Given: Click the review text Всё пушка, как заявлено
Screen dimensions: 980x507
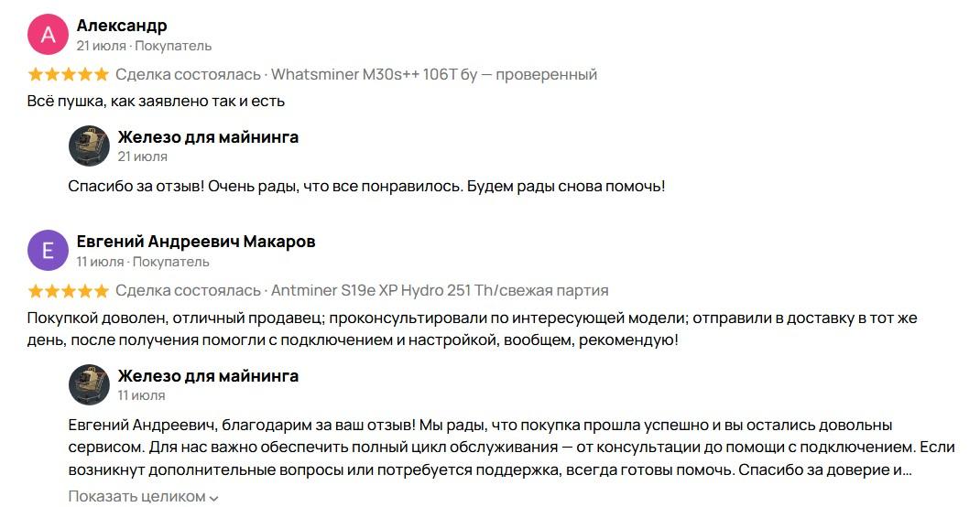Looking at the screenshot, I should (157, 101).
